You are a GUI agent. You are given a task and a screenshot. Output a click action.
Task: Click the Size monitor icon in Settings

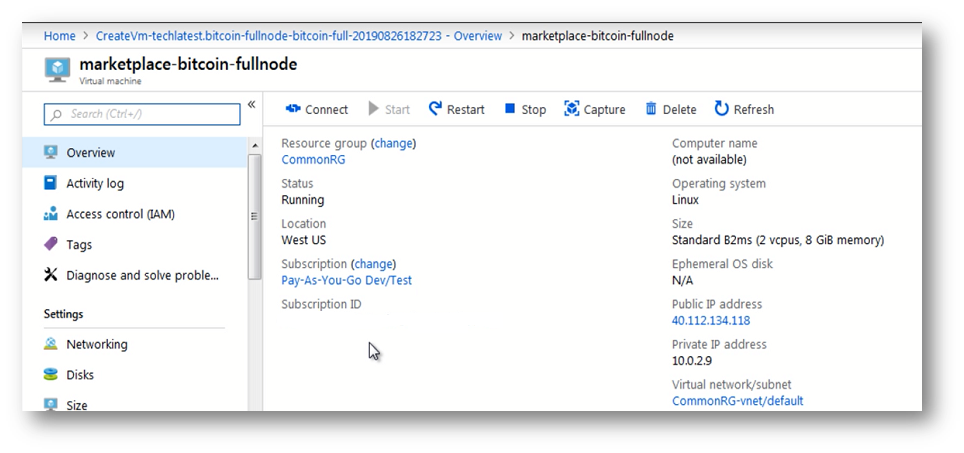[51, 404]
